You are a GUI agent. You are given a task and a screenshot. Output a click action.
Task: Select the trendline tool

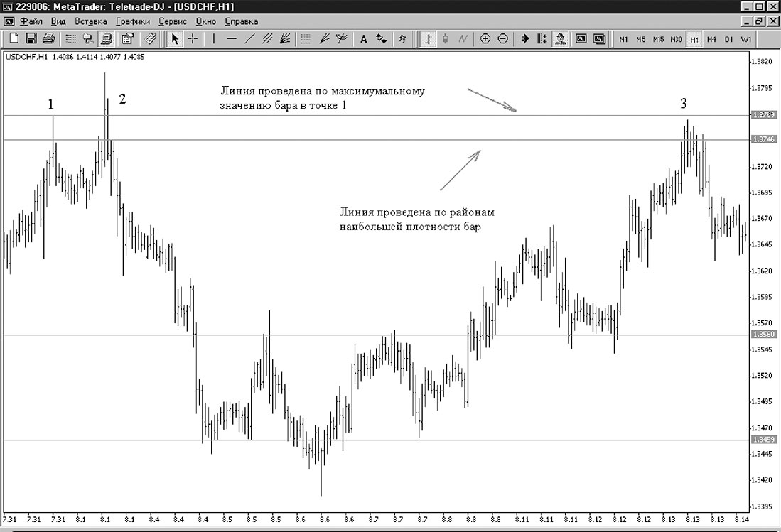coord(249,38)
